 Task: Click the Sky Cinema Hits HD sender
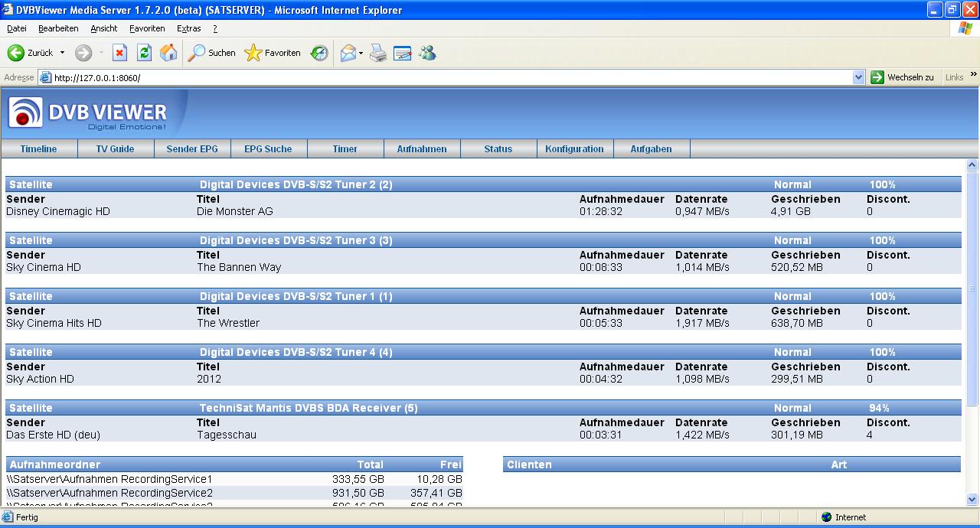[54, 323]
